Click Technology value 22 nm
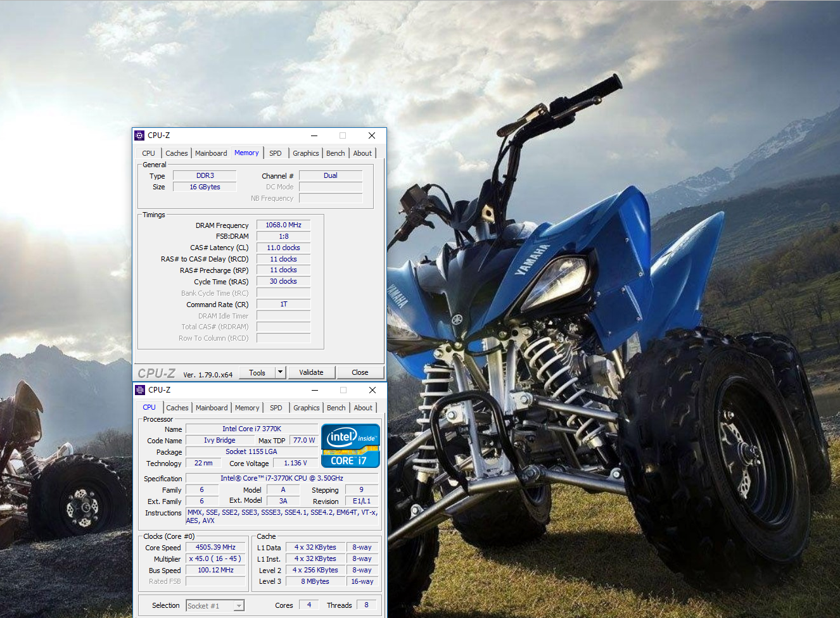840x618 pixels. pos(203,463)
